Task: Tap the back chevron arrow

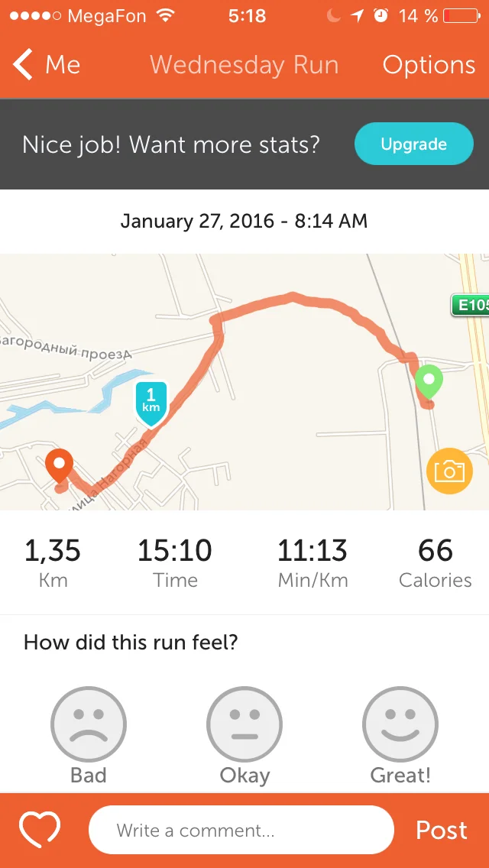Action: click(23, 65)
